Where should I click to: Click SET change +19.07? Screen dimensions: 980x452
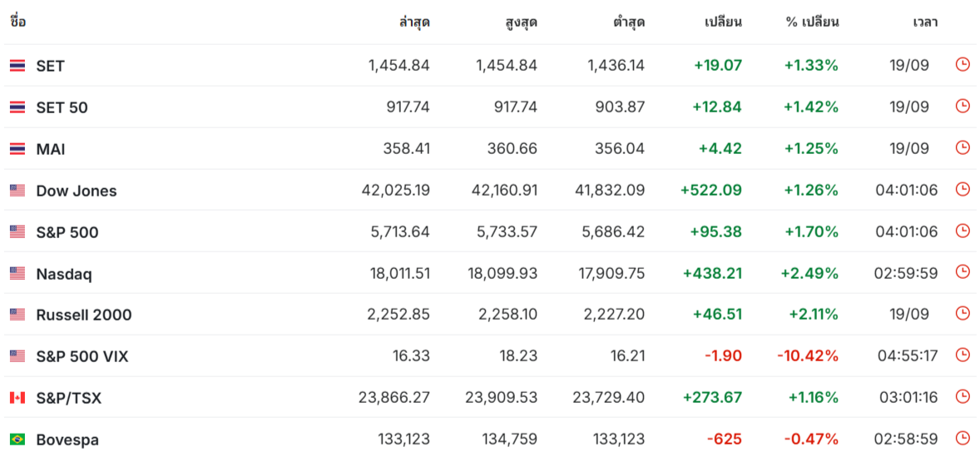pyautogui.click(x=717, y=65)
